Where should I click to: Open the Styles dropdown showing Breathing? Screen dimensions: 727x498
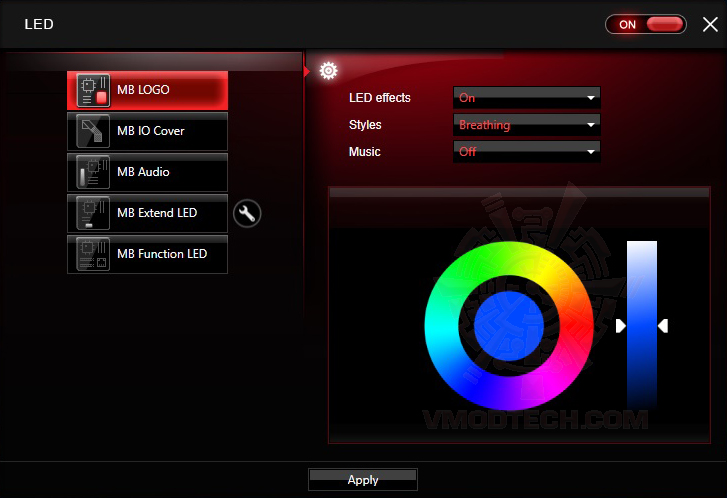[527, 125]
